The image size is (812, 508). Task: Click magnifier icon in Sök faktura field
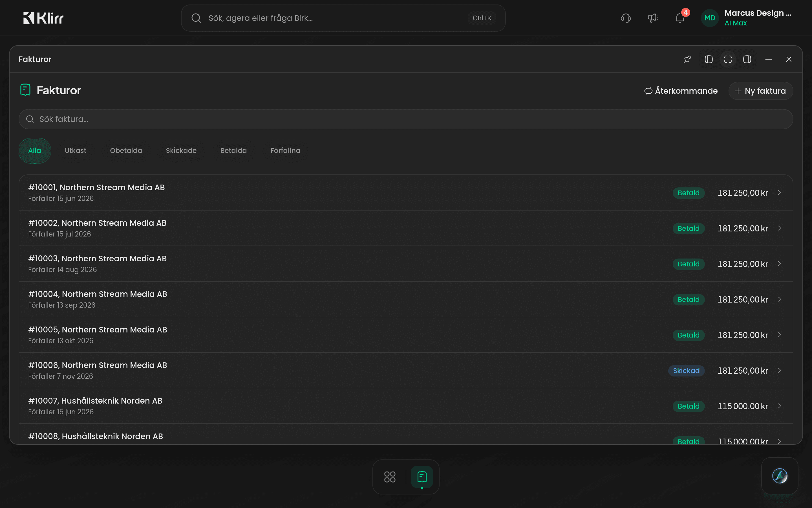[30, 119]
